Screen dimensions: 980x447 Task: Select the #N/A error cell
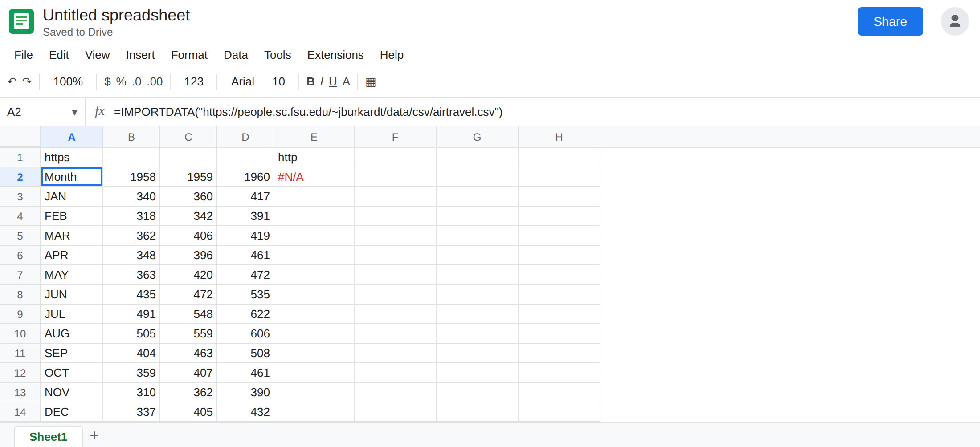[314, 177]
